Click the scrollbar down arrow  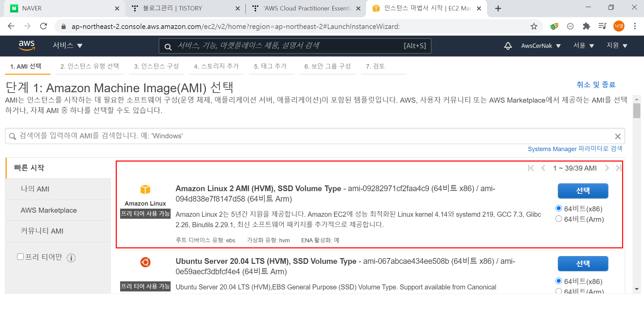coord(636,289)
